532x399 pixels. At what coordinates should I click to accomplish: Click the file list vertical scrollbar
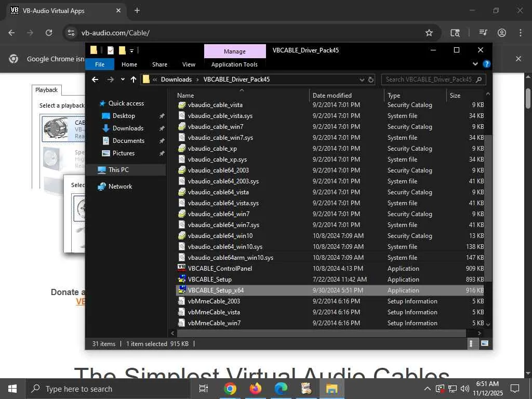click(x=488, y=208)
